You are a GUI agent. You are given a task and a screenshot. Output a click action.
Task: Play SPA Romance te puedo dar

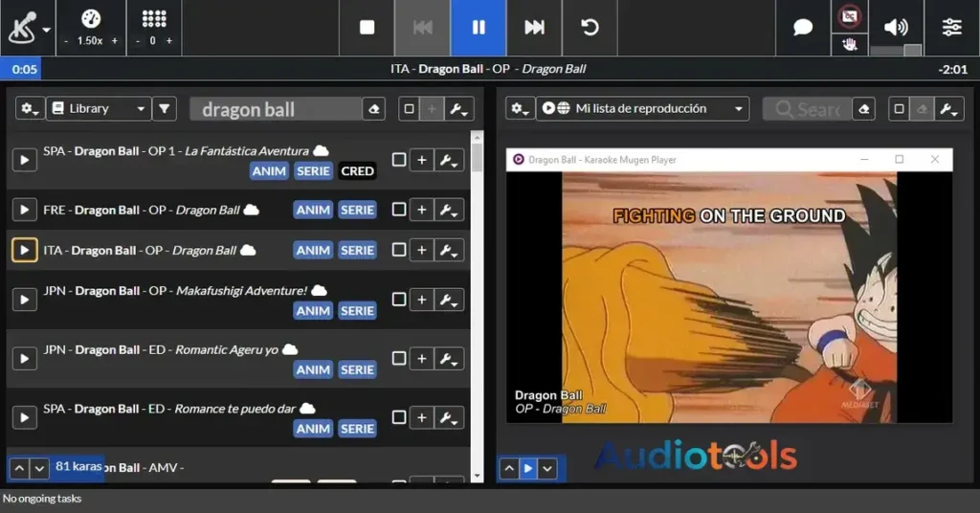pos(24,417)
